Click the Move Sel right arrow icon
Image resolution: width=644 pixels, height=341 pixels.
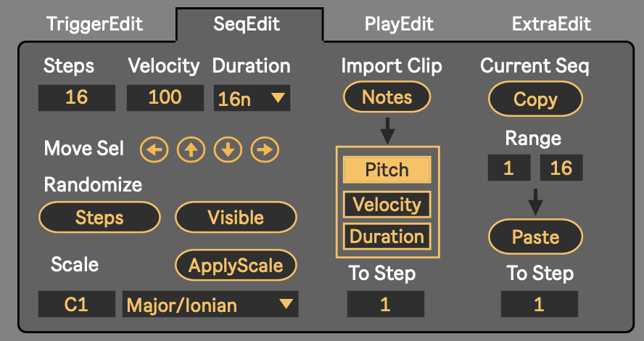coord(265,150)
